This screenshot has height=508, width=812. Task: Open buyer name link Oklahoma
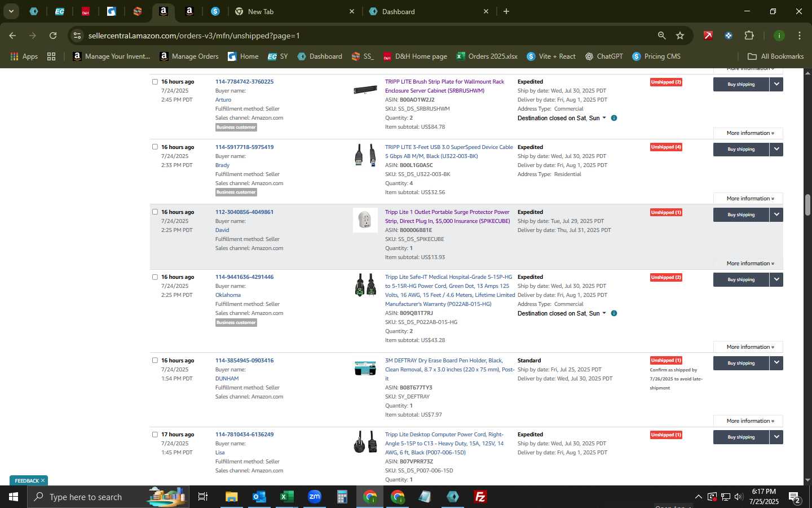[x=228, y=295]
